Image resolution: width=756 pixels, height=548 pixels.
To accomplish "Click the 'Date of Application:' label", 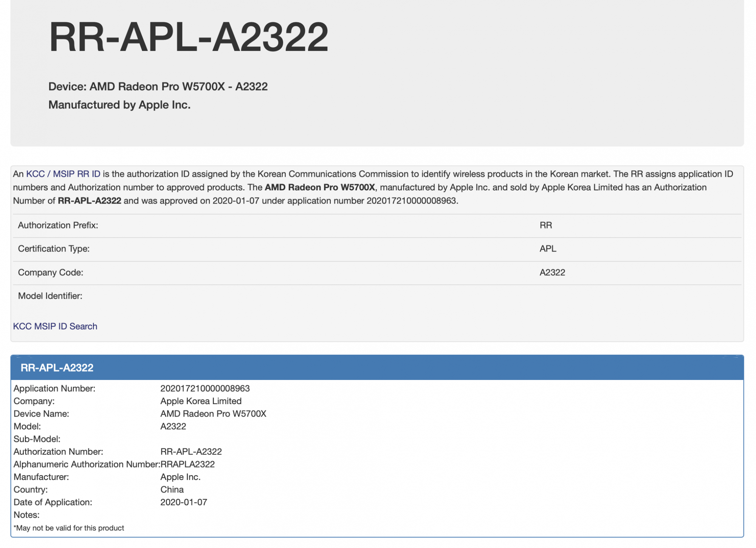I will tap(53, 502).
